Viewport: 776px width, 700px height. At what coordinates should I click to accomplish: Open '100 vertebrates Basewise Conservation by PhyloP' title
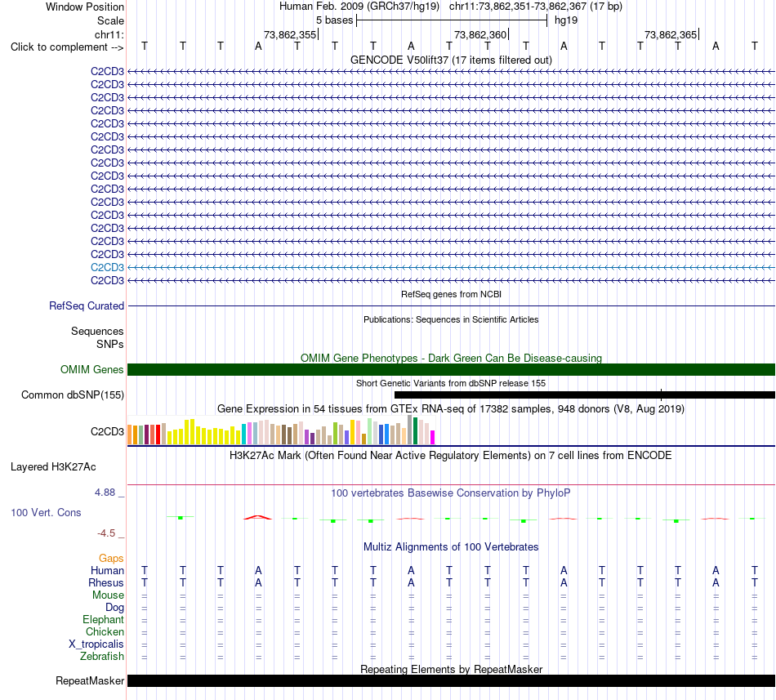tap(451, 493)
